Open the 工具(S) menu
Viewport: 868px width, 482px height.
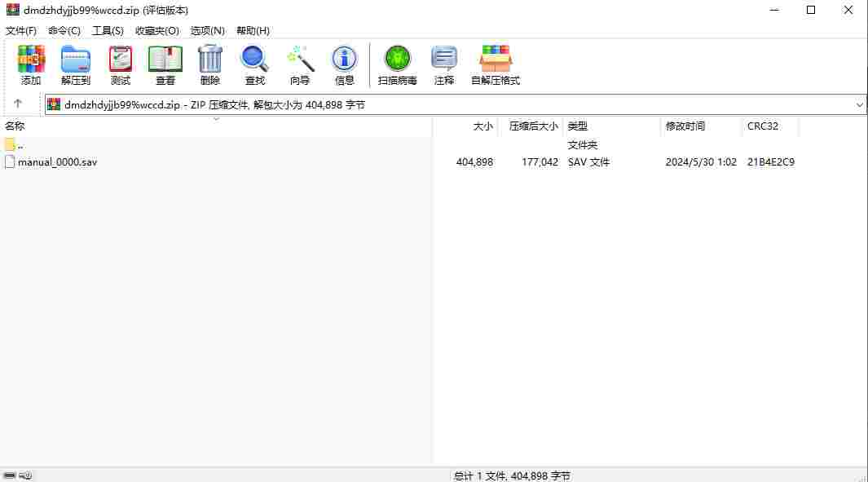click(x=108, y=30)
